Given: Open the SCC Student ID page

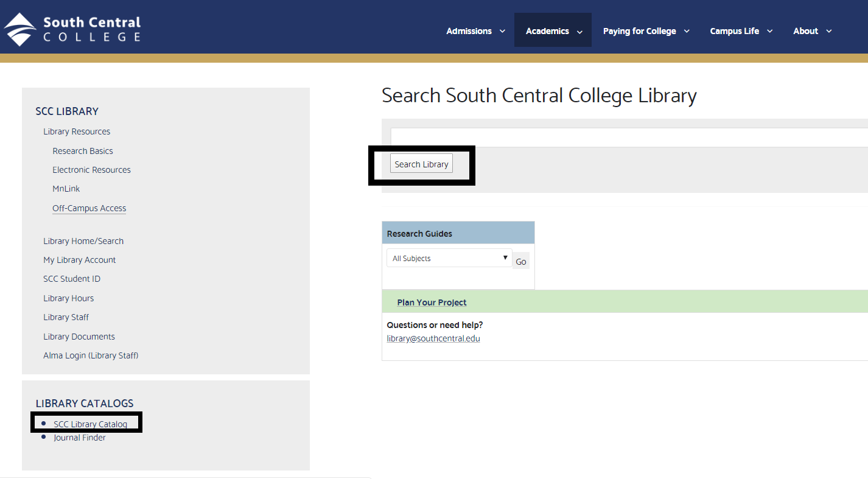Looking at the screenshot, I should [x=72, y=279].
